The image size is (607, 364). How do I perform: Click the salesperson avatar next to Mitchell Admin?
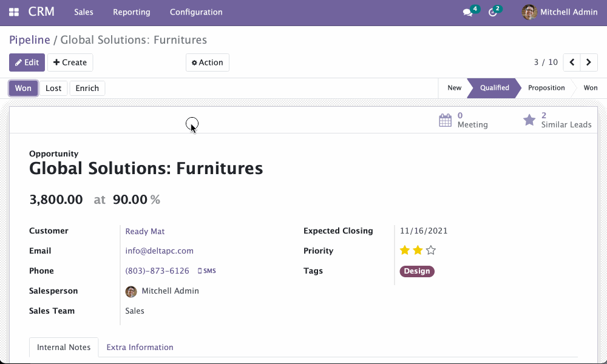(131, 291)
